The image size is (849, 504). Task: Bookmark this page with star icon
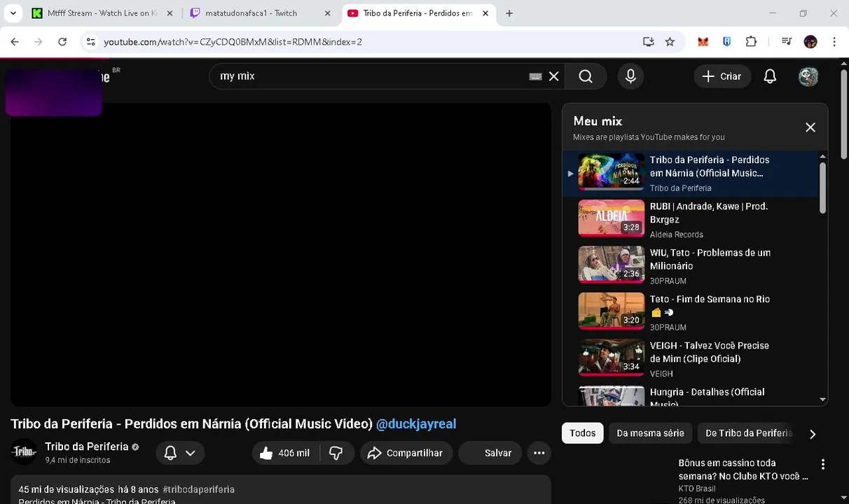click(670, 42)
